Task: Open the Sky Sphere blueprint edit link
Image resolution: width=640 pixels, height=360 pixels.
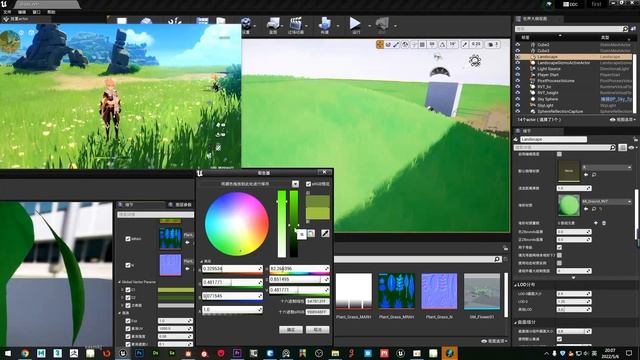Action: [616, 99]
